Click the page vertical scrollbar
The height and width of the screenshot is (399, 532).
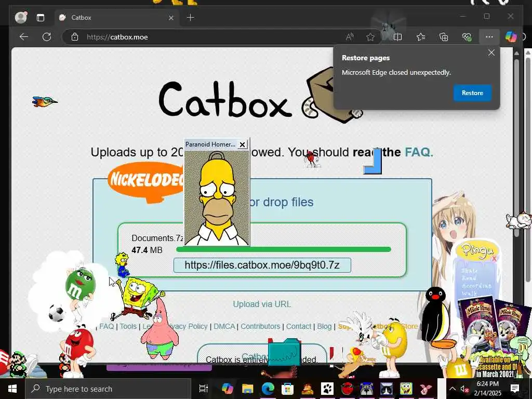pos(516,148)
